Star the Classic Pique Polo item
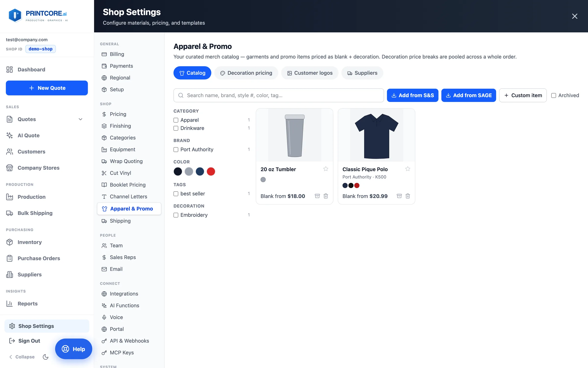The width and height of the screenshot is (588, 368). (x=407, y=169)
